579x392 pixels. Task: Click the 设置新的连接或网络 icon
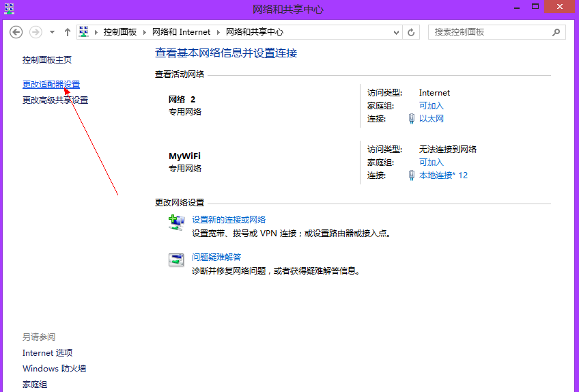177,222
